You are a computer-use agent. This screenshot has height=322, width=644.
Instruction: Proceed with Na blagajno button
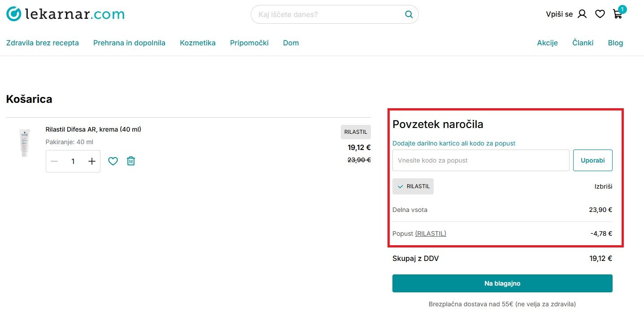pyautogui.click(x=502, y=283)
